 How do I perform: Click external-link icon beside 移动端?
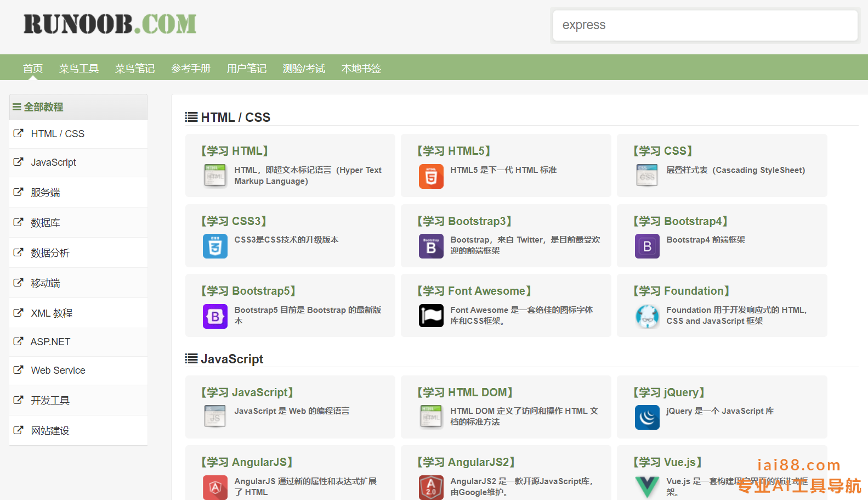[x=19, y=283]
